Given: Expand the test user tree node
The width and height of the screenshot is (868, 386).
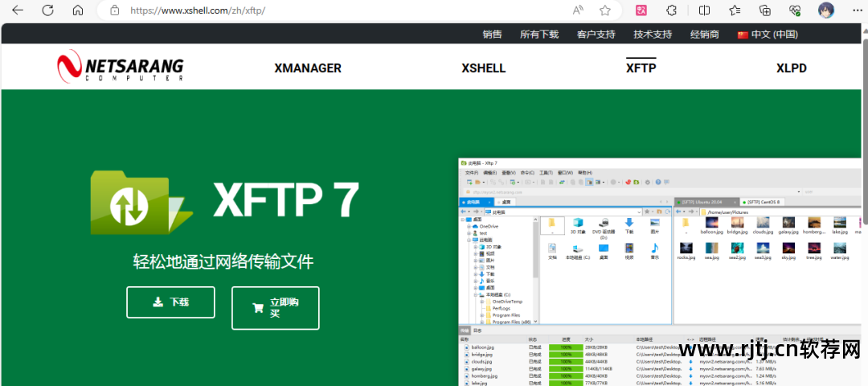Looking at the screenshot, I should click(x=469, y=233).
